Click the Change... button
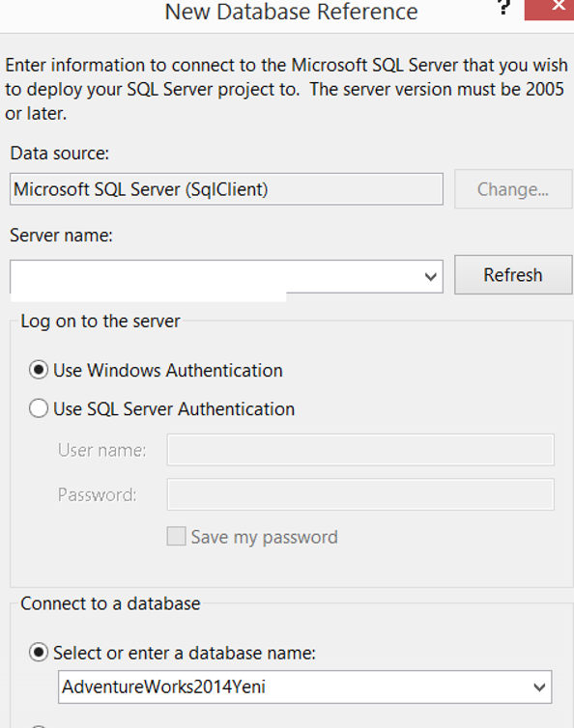This screenshot has width=574, height=728. tap(513, 189)
